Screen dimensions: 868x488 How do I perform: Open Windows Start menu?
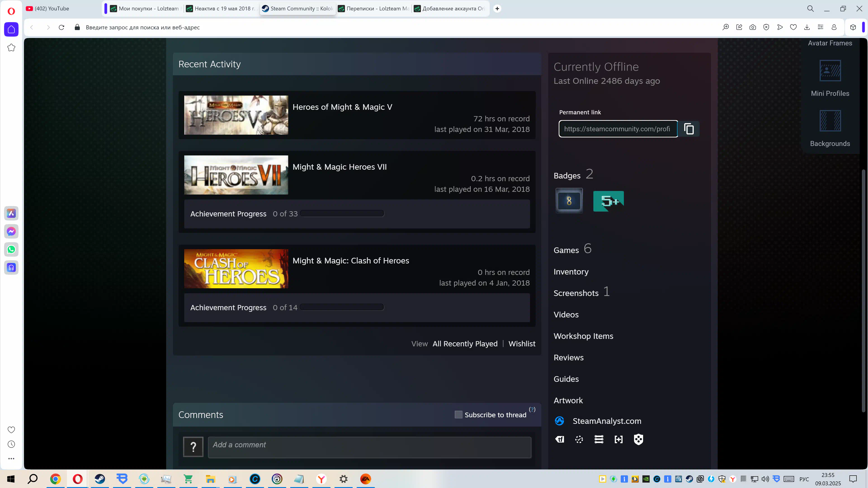pyautogui.click(x=11, y=479)
